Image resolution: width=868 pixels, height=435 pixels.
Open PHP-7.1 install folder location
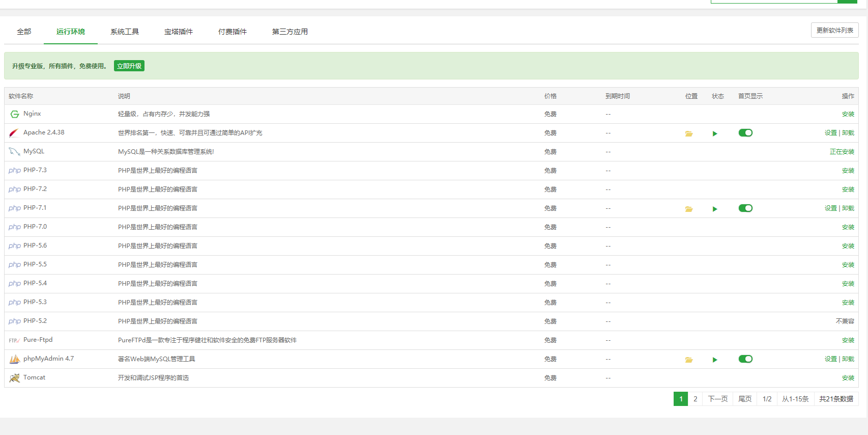689,209
